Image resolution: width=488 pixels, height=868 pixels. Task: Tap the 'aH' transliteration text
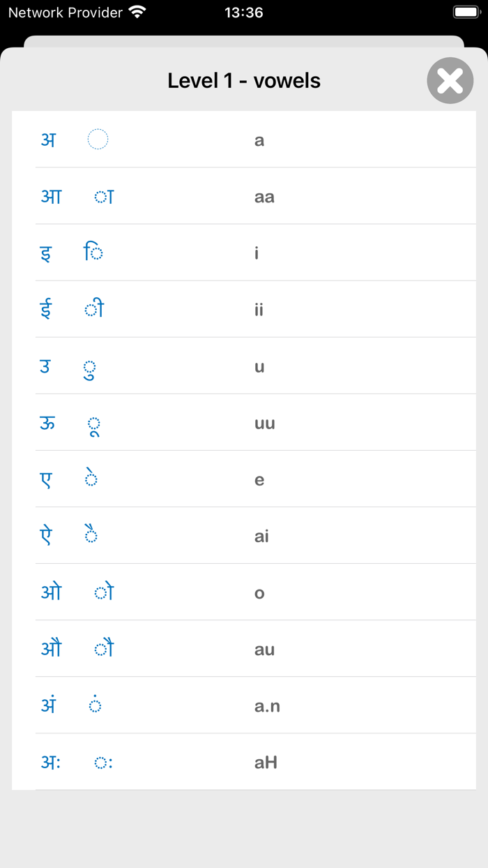266,761
